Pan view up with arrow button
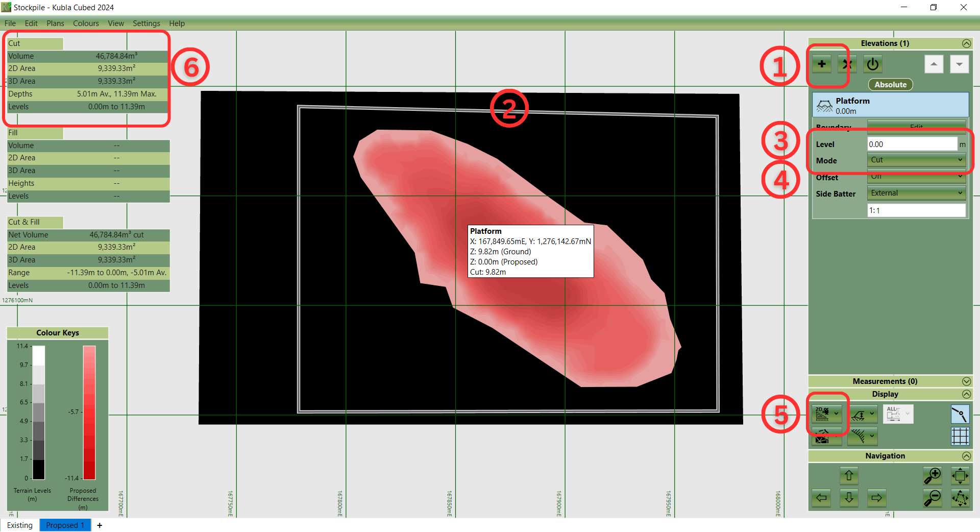Viewport: 980px width, 532px height. click(849, 475)
